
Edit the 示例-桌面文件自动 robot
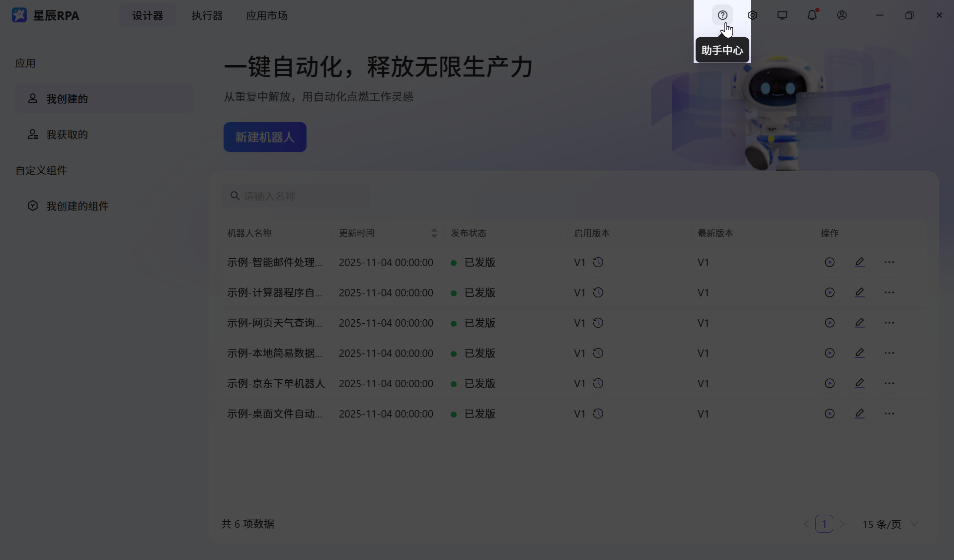[x=860, y=414]
